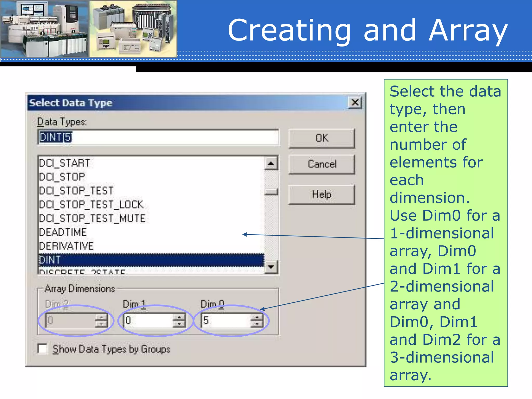This screenshot has width=532, height=399.
Task: Click the list scroll down arrow
Action: (271, 267)
